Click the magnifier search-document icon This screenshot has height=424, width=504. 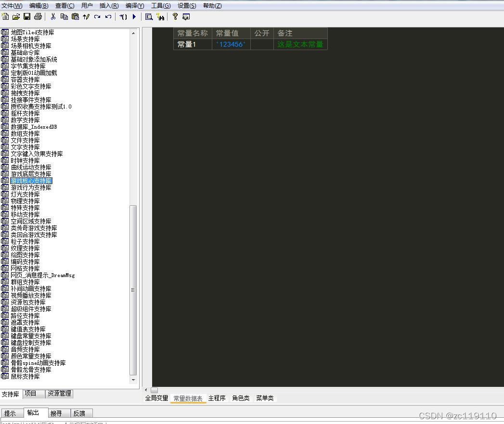pos(149,17)
